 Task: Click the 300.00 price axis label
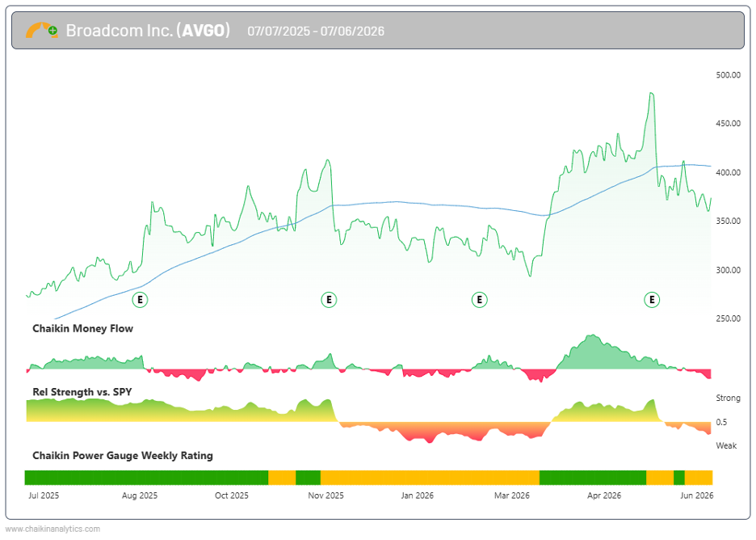pos(728,270)
